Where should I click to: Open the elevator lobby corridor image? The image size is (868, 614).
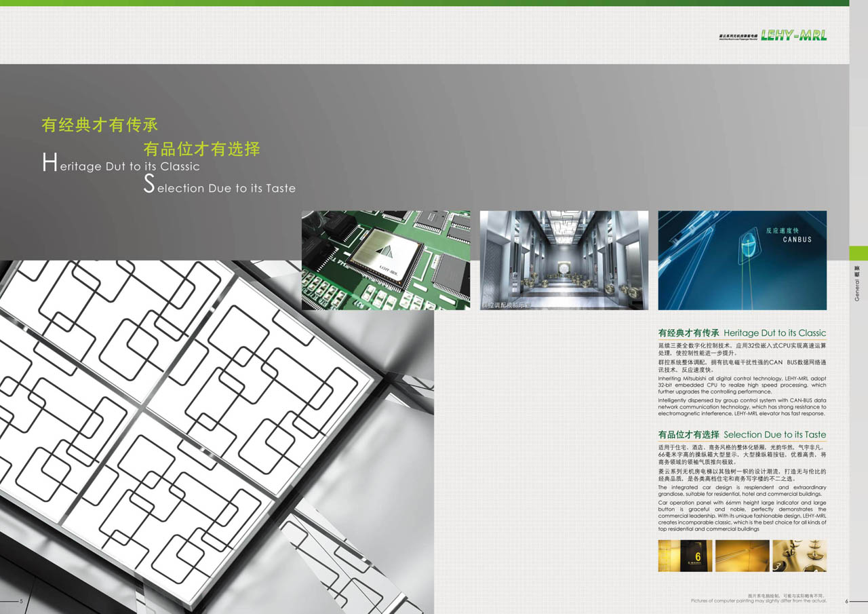[564, 260]
